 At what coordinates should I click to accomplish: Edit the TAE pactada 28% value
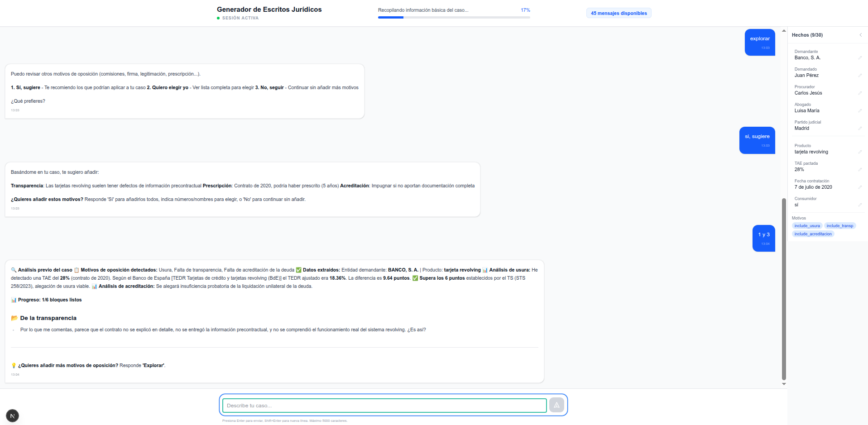click(860, 169)
